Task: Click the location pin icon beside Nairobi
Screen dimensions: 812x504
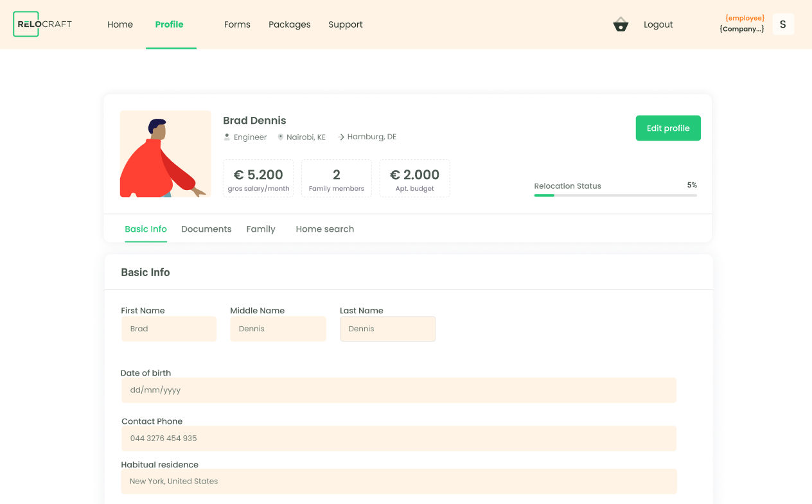Action: [281, 137]
